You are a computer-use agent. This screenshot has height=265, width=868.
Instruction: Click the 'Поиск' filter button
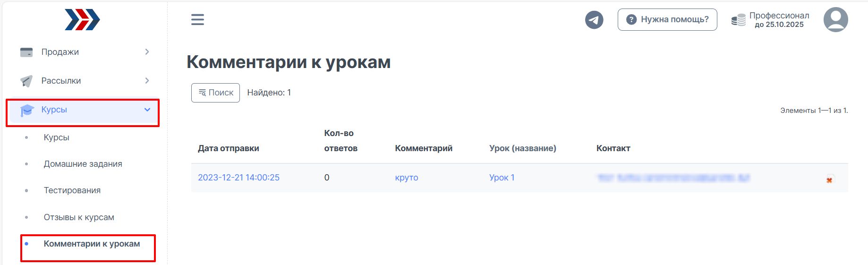click(x=215, y=93)
